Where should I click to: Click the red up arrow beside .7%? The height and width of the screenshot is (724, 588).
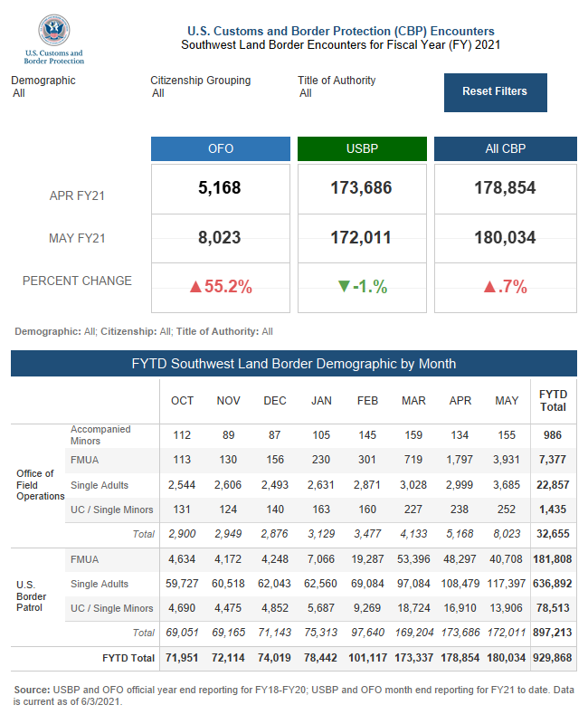pyautogui.click(x=489, y=287)
